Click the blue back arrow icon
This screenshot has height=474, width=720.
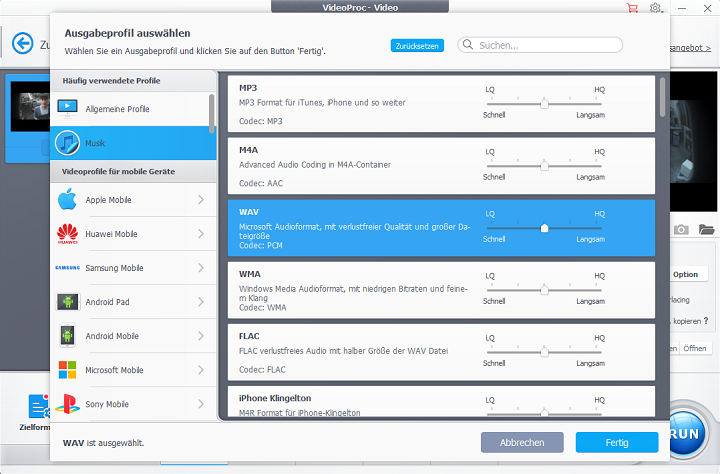tap(22, 44)
